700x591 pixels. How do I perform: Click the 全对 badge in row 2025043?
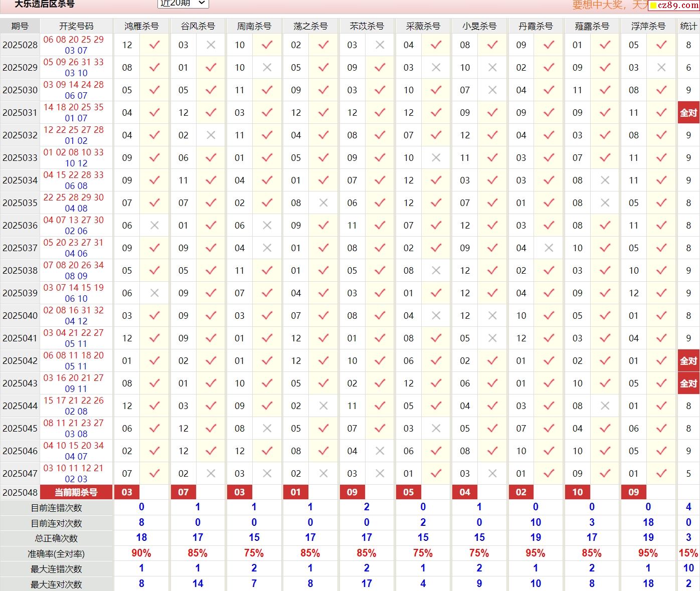[688, 383]
